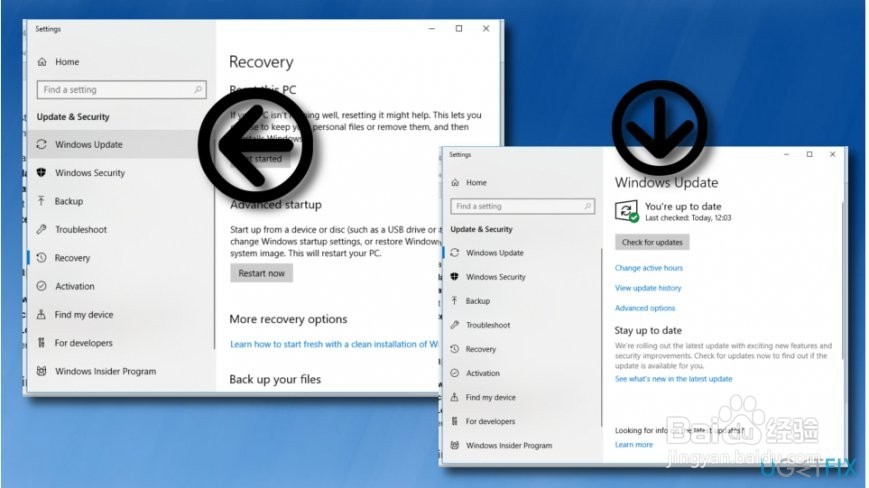Click Windows Insider Program icon in Recovery window

pyautogui.click(x=42, y=371)
